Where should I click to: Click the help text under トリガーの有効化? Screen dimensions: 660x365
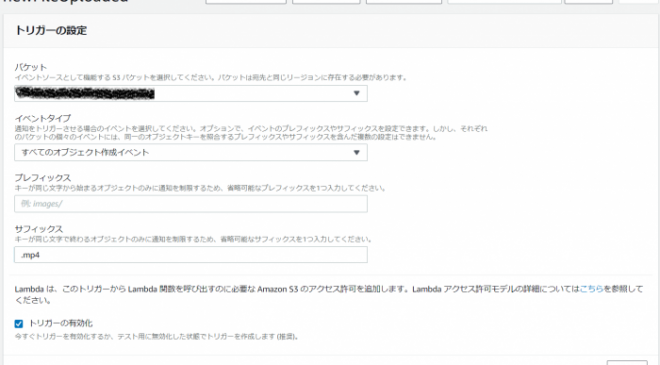tap(157, 336)
